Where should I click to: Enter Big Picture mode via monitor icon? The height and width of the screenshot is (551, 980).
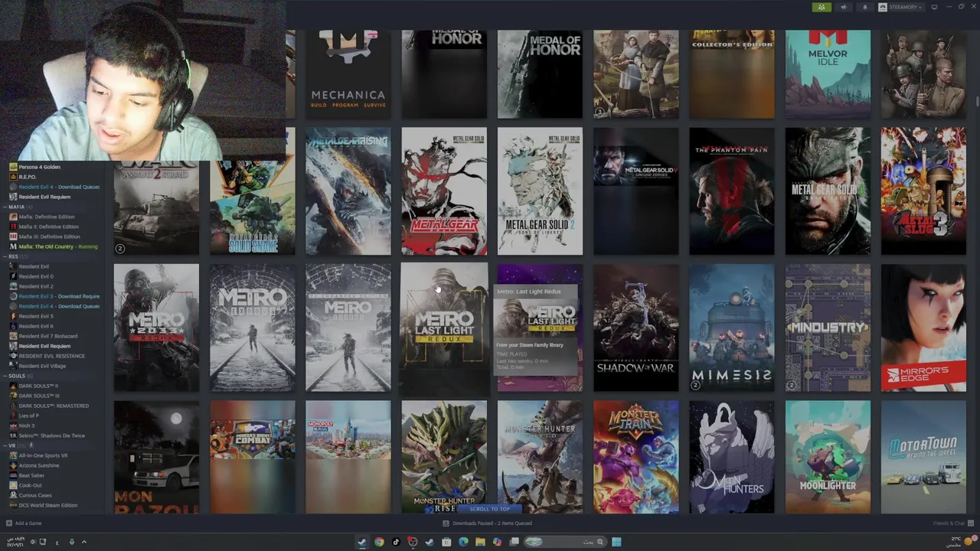coord(934,7)
